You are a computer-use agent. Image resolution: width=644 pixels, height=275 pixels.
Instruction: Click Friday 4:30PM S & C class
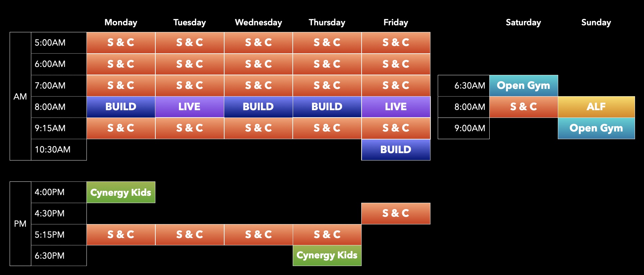tap(396, 213)
